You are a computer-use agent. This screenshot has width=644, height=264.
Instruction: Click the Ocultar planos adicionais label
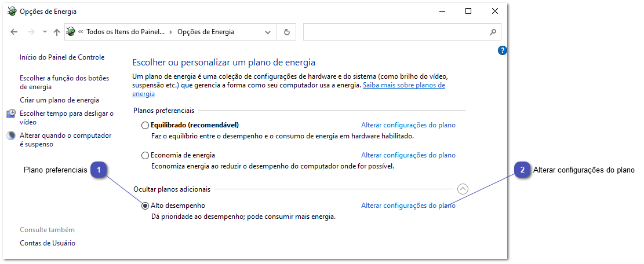tap(172, 189)
